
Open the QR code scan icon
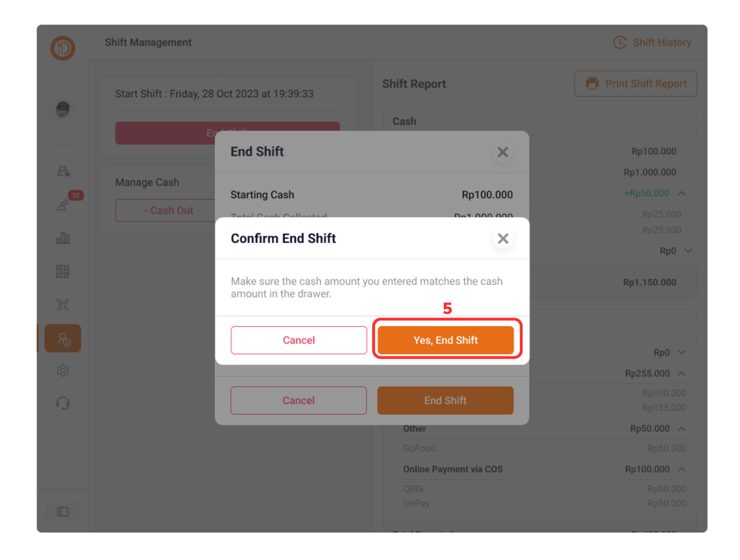pyautogui.click(x=63, y=305)
